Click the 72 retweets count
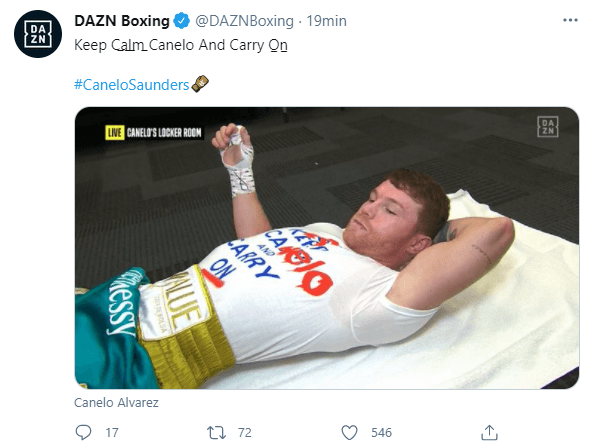 click(244, 433)
